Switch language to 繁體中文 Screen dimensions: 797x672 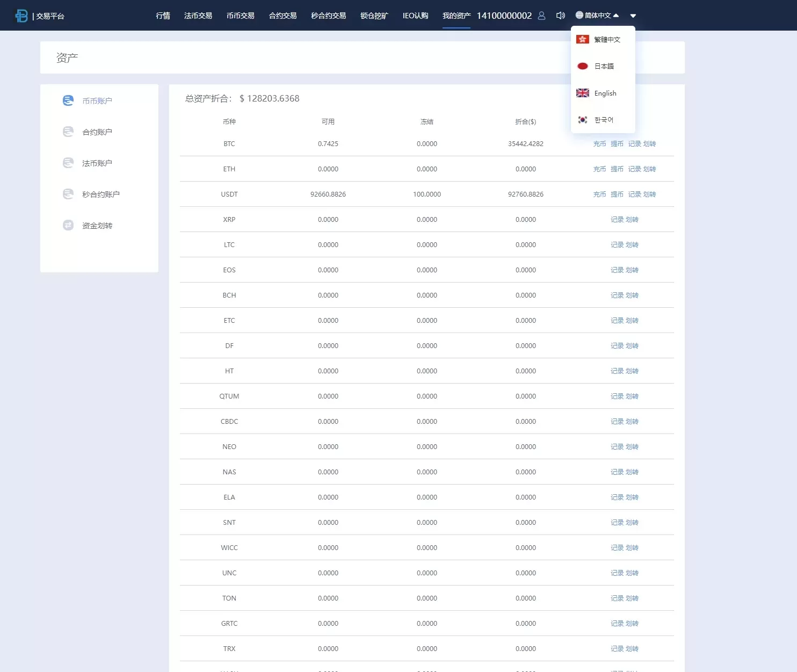[607, 39]
